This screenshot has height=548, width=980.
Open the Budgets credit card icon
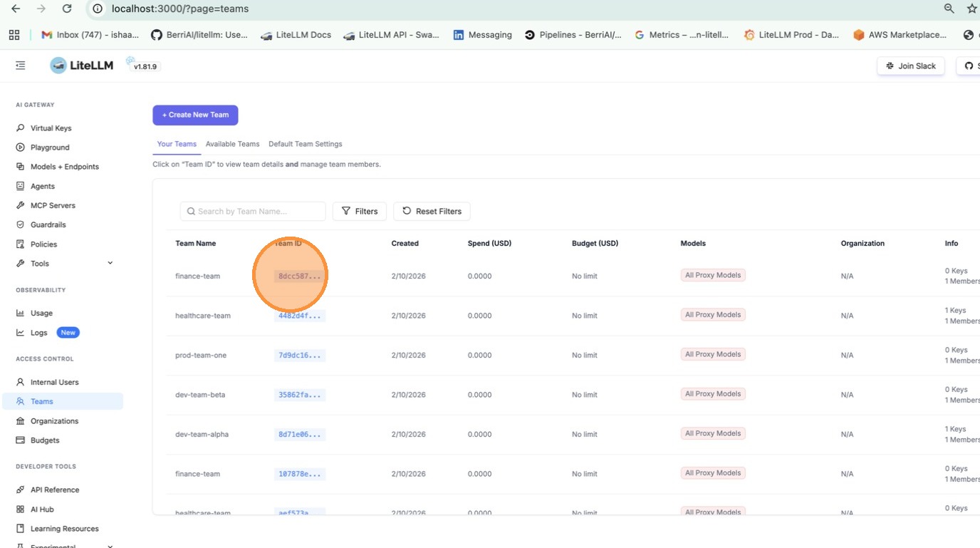point(20,440)
